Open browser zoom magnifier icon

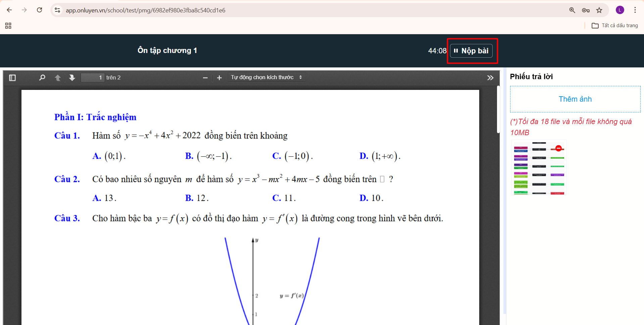pos(572,10)
